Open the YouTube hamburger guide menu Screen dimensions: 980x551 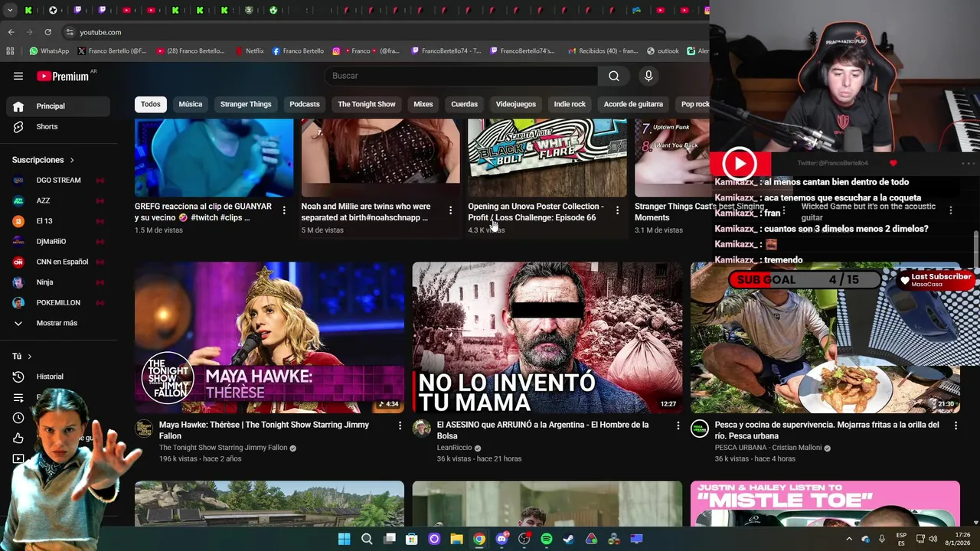point(18,76)
